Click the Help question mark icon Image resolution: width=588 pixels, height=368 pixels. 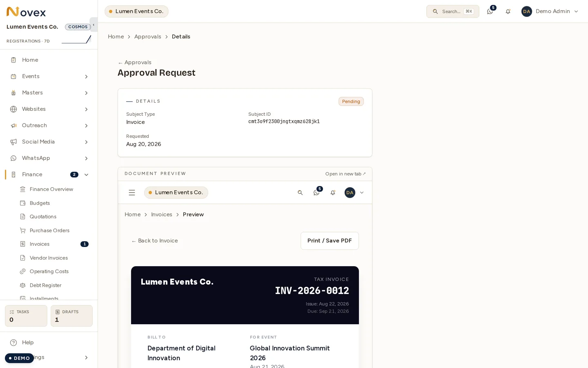tap(13, 343)
